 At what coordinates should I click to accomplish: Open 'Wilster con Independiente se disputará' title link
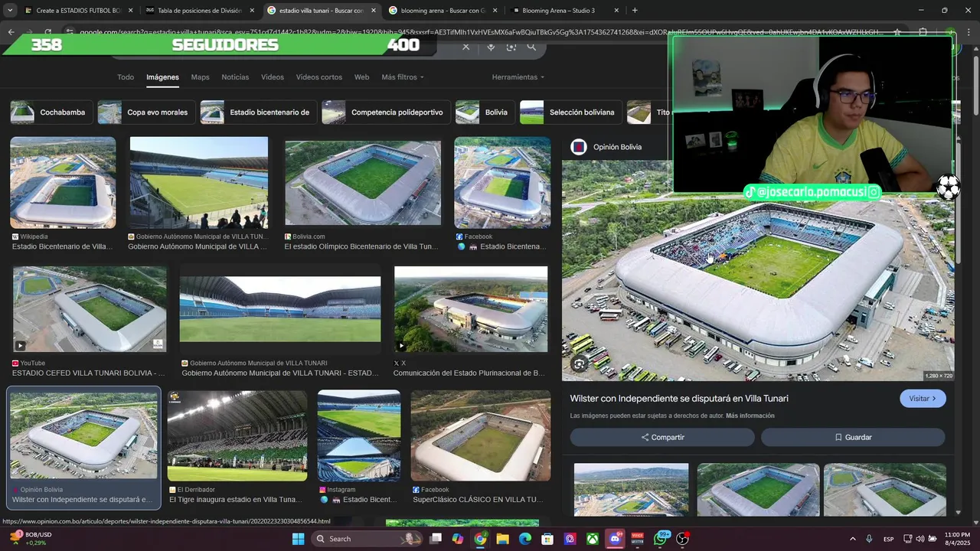point(679,399)
